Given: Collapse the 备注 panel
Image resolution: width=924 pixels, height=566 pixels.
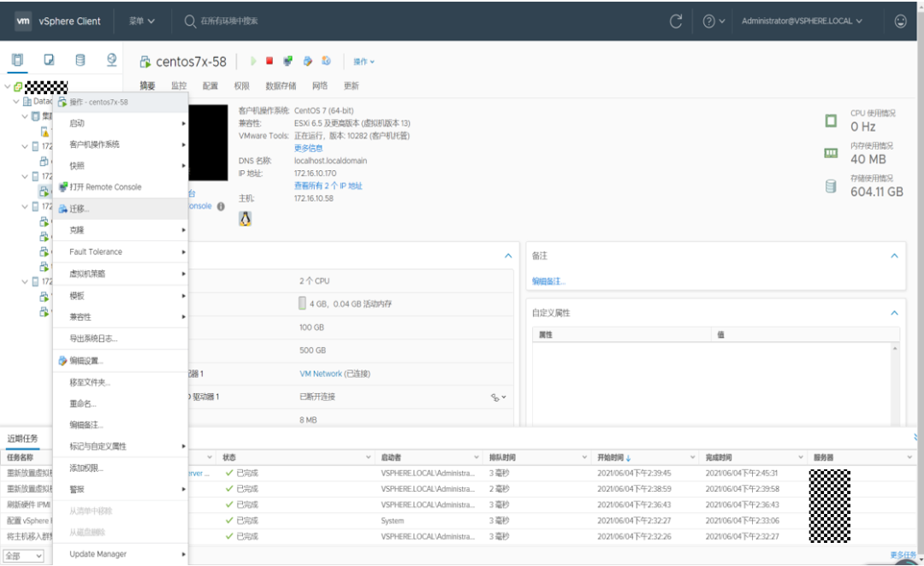Looking at the screenshot, I should click(894, 256).
